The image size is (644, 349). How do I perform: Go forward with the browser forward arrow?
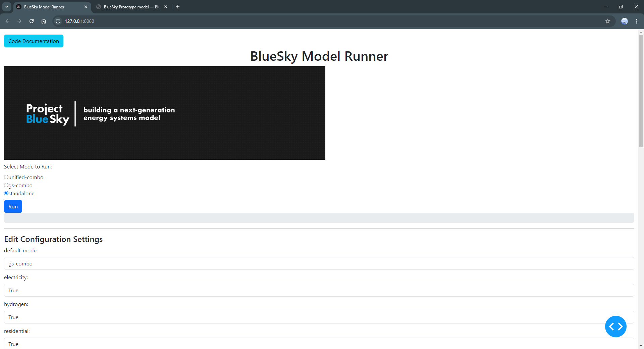[19, 21]
